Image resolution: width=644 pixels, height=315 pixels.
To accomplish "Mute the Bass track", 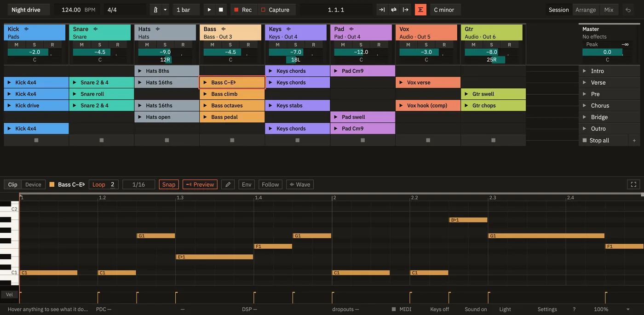I will point(213,45).
